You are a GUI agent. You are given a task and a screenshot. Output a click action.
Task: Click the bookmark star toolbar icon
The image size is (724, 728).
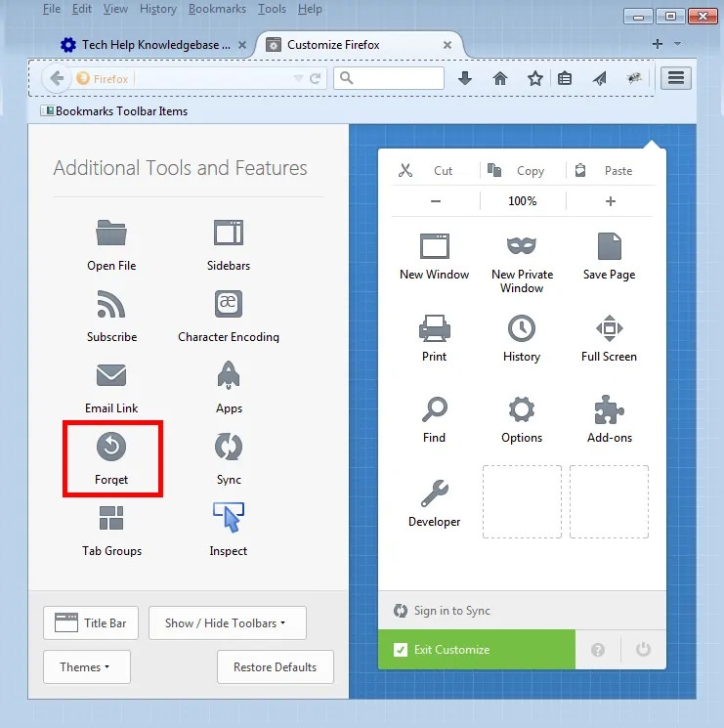tap(535, 78)
